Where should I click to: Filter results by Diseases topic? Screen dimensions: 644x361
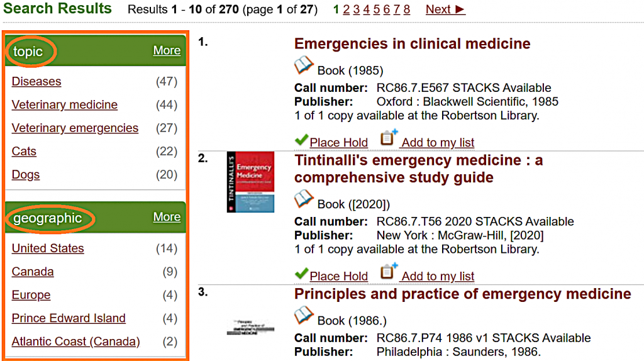pyautogui.click(x=36, y=82)
